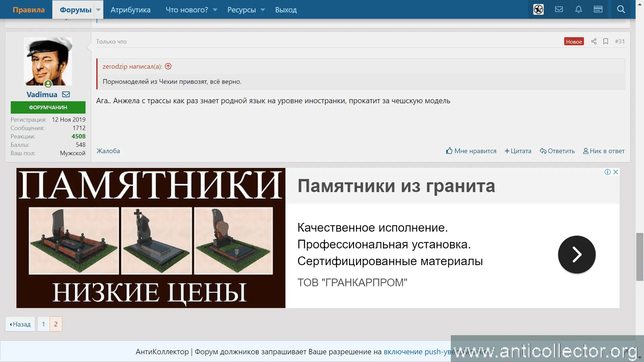This screenshot has width=644, height=362.
Task: Click the search magnifier icon
Action: pyautogui.click(x=621, y=9)
